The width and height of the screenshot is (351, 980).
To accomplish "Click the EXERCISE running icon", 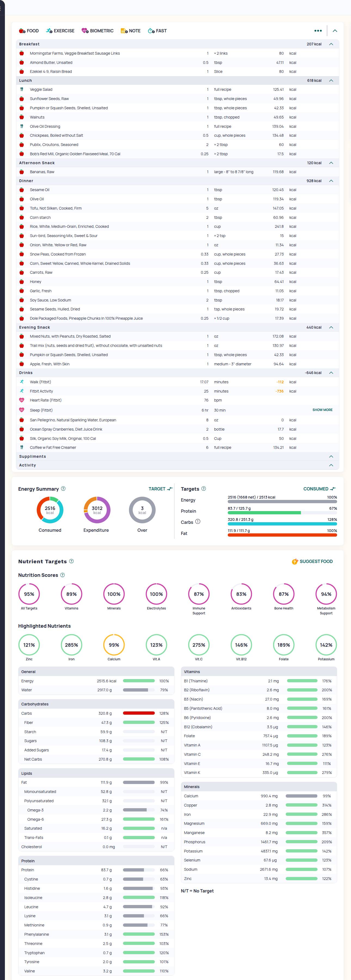I will [49, 31].
